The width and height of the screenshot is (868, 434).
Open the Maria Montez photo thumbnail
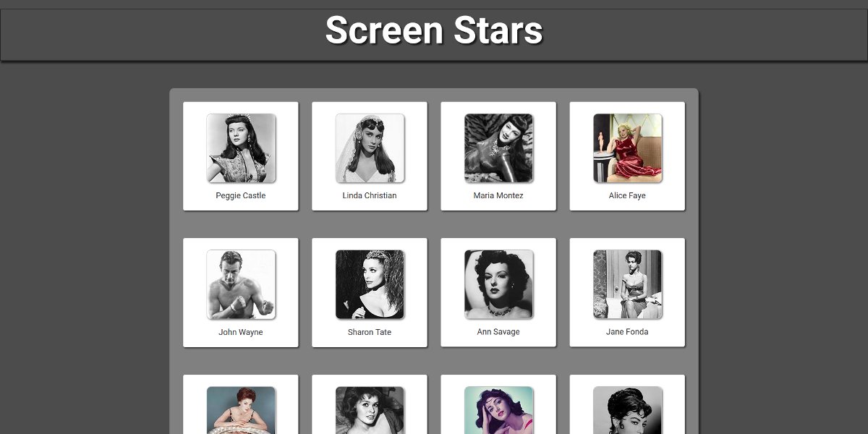pyautogui.click(x=498, y=148)
